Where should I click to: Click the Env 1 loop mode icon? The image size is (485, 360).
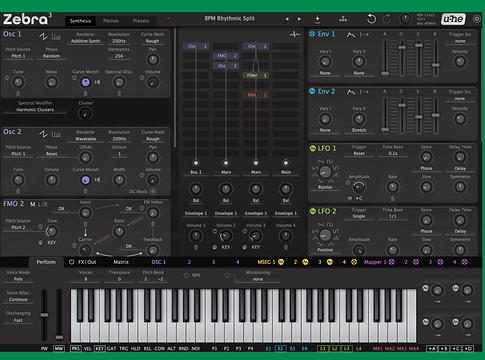(364, 35)
